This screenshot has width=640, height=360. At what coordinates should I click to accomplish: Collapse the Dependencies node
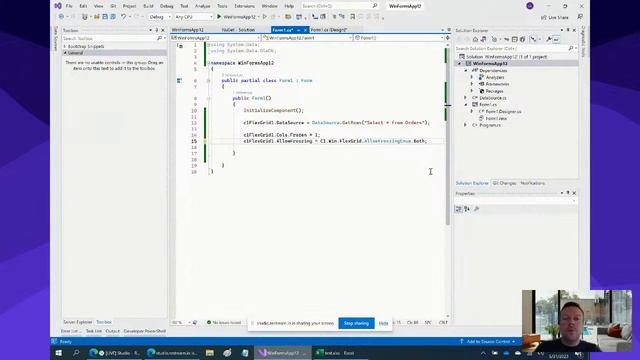466,71
